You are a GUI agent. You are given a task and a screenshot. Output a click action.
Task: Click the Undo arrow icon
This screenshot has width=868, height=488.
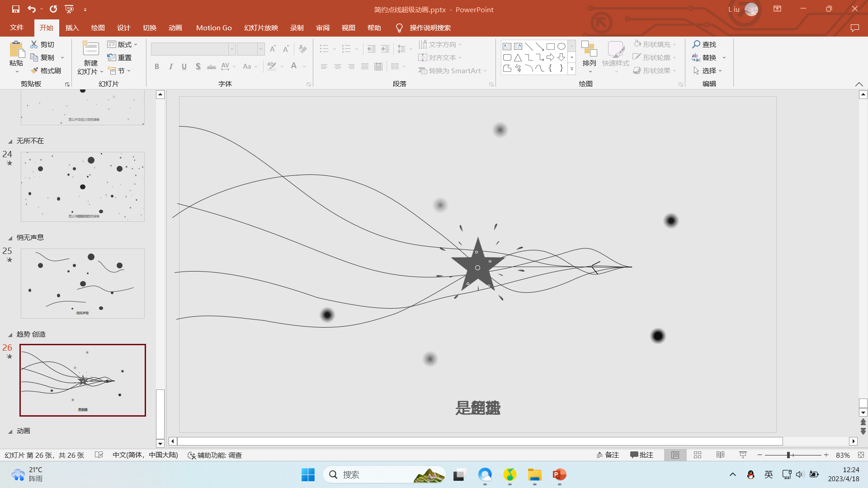click(x=31, y=9)
